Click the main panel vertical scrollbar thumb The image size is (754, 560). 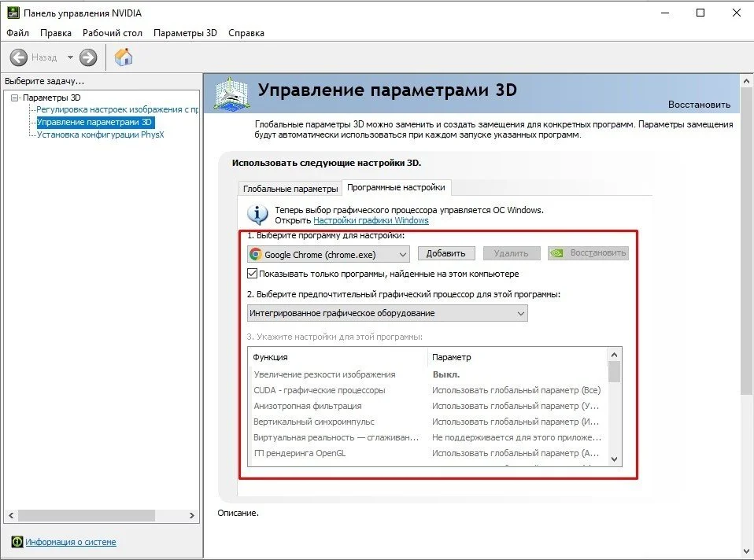(746, 241)
